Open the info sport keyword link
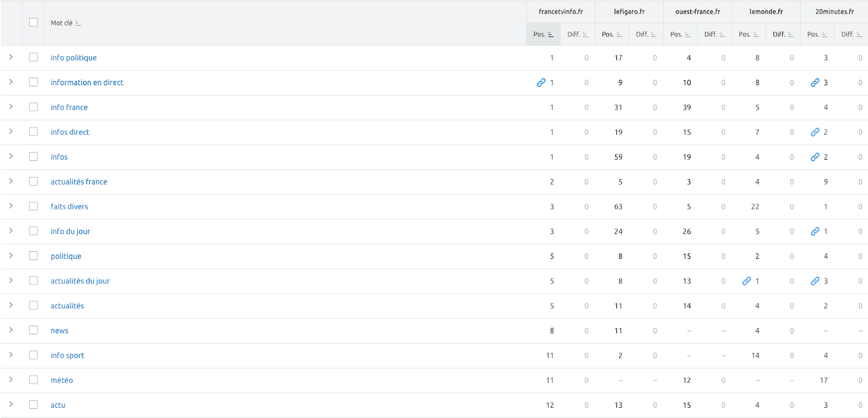Image resolution: width=868 pixels, height=418 pixels. 67,356
